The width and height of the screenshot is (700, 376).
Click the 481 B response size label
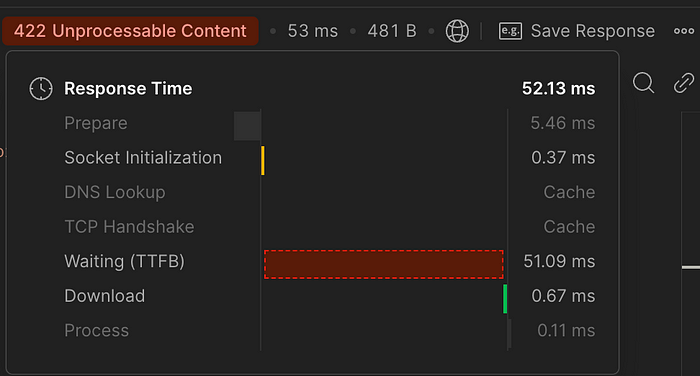click(x=392, y=31)
